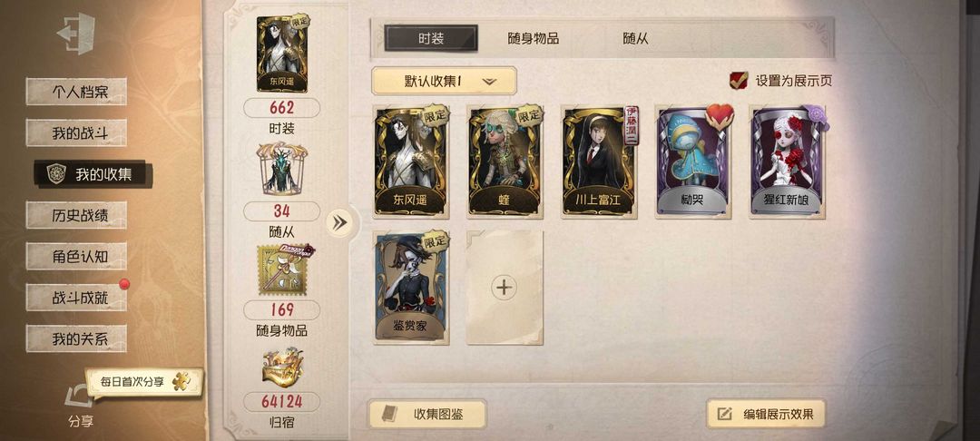980x441 pixels.
Task: Select the 时装 tab
Action: click(x=431, y=39)
